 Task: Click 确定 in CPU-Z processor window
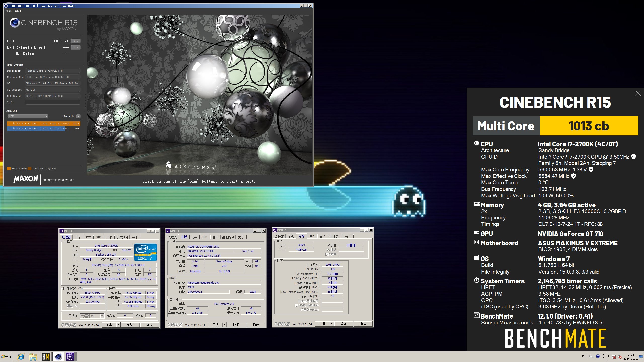(x=149, y=325)
